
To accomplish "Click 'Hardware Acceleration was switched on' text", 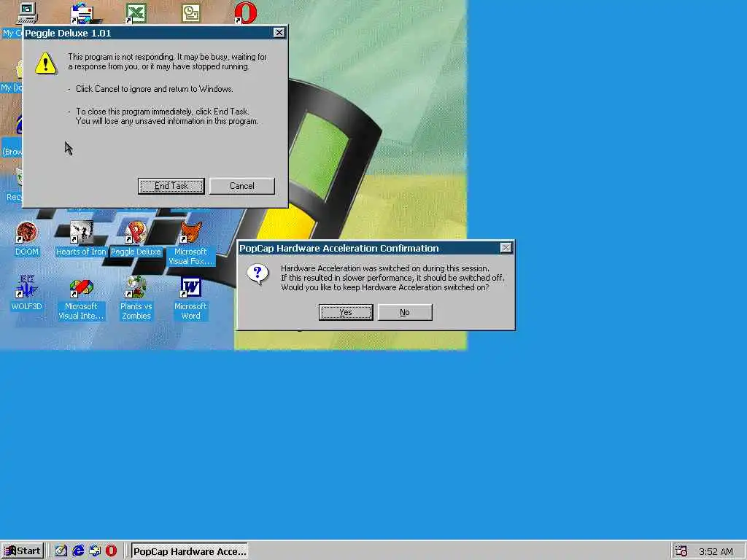I will point(385,268).
